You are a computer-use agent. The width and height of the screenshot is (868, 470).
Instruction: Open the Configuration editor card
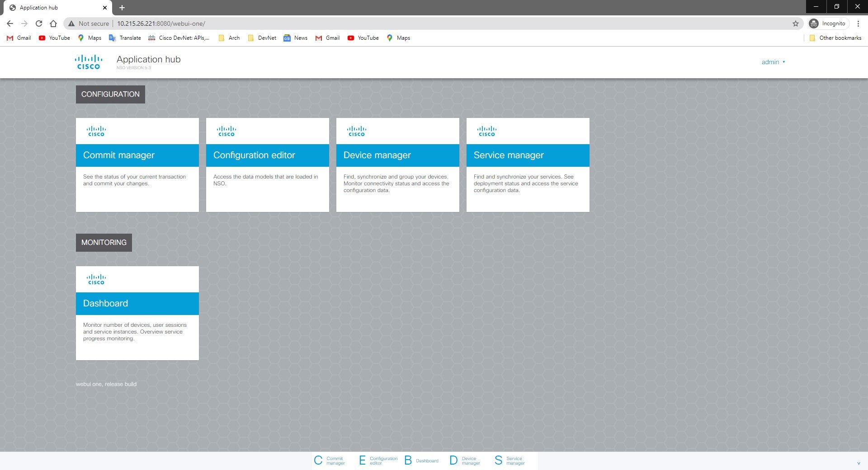[268, 165]
